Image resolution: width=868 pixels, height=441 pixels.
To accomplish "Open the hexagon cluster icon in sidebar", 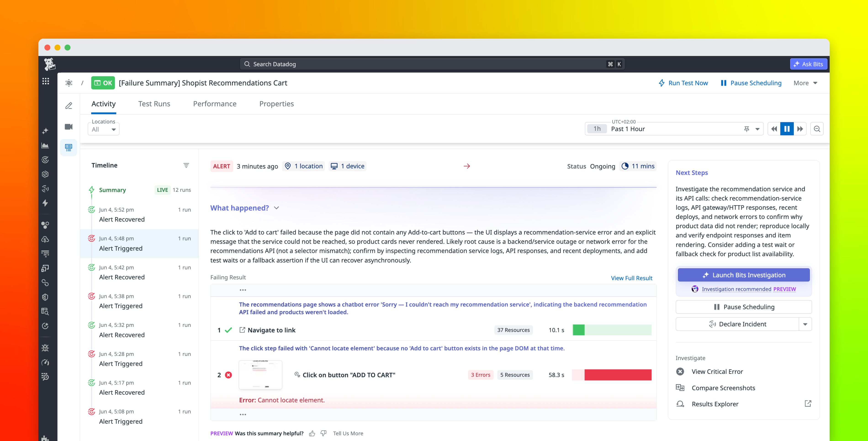I will point(45,225).
